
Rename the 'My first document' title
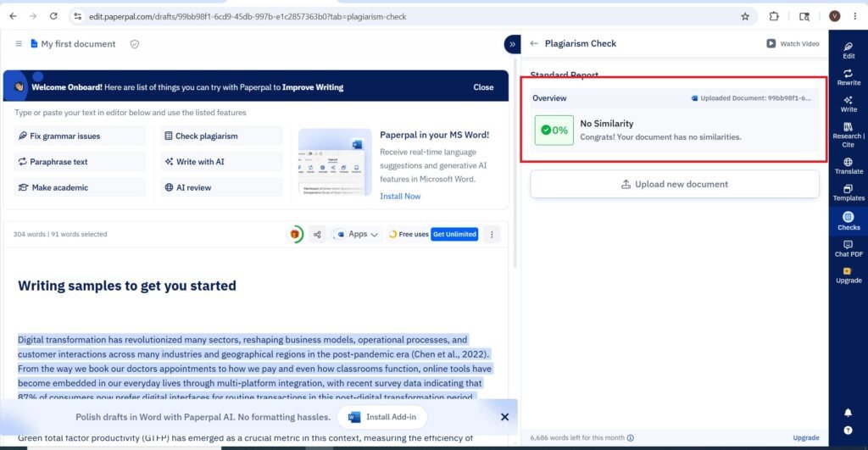(78, 44)
